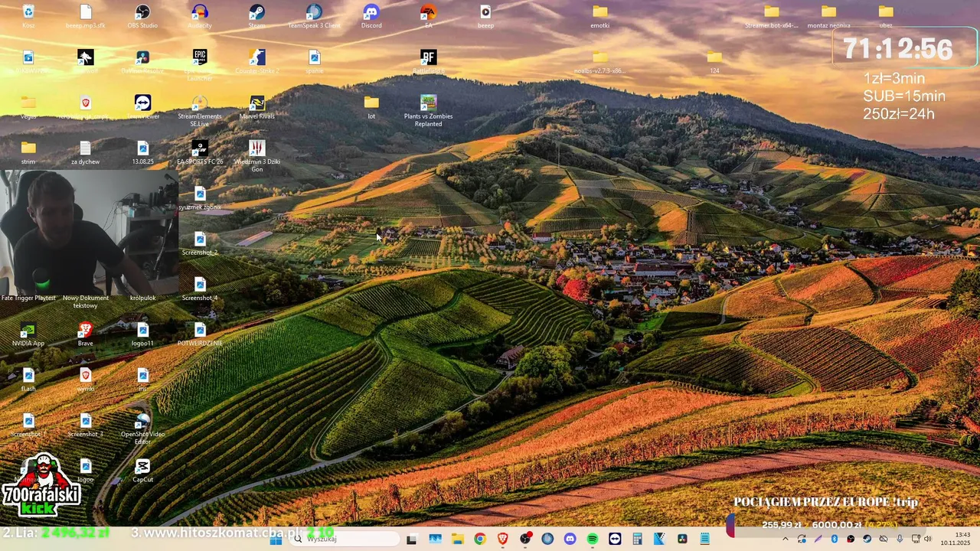This screenshot has height=551, width=980.
Task: Open File Explorer from the taskbar
Action: [457, 539]
